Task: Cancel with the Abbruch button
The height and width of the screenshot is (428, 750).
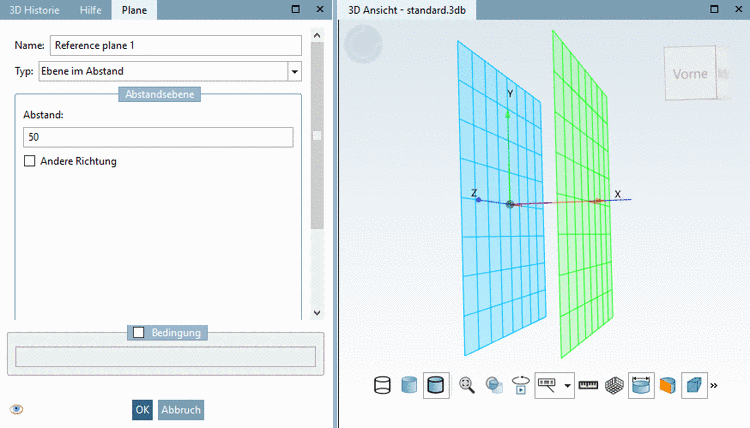Action: coord(181,410)
